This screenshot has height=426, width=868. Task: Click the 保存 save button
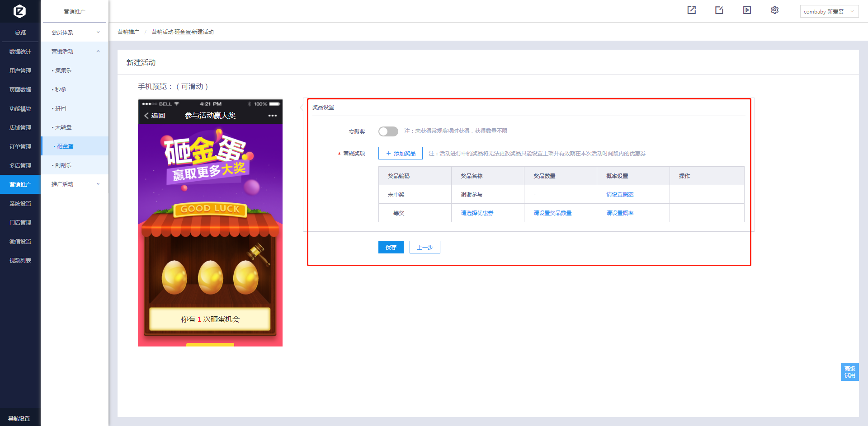click(391, 247)
